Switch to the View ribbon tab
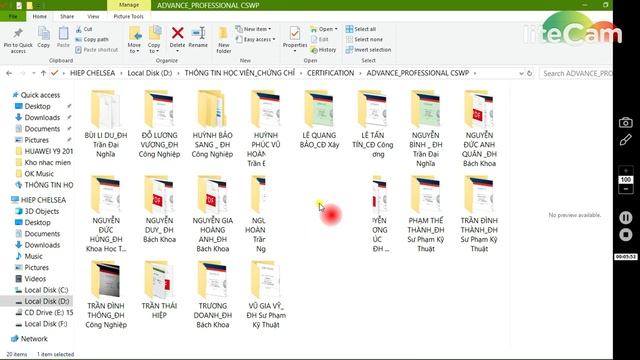Image resolution: width=640 pixels, height=360 pixels. tap(93, 16)
